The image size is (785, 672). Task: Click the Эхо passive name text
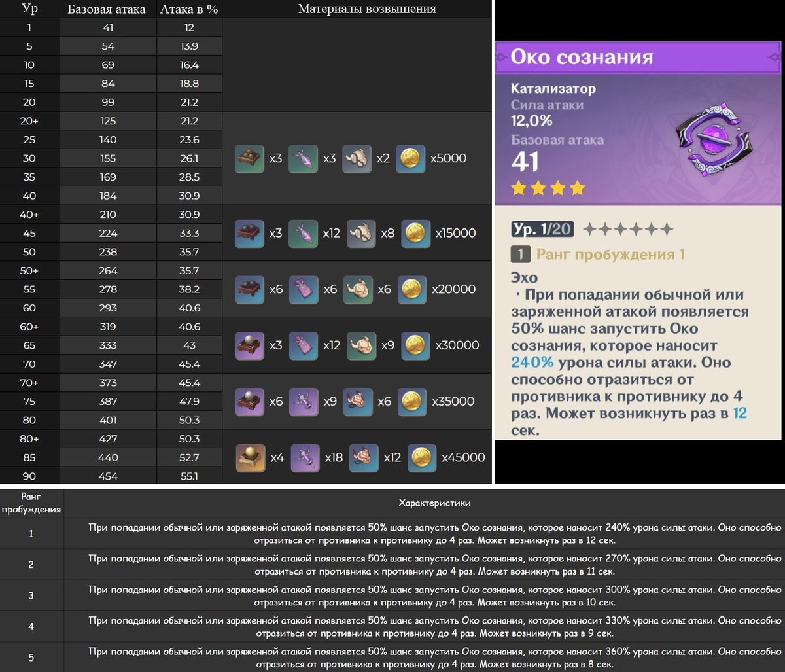tap(525, 278)
